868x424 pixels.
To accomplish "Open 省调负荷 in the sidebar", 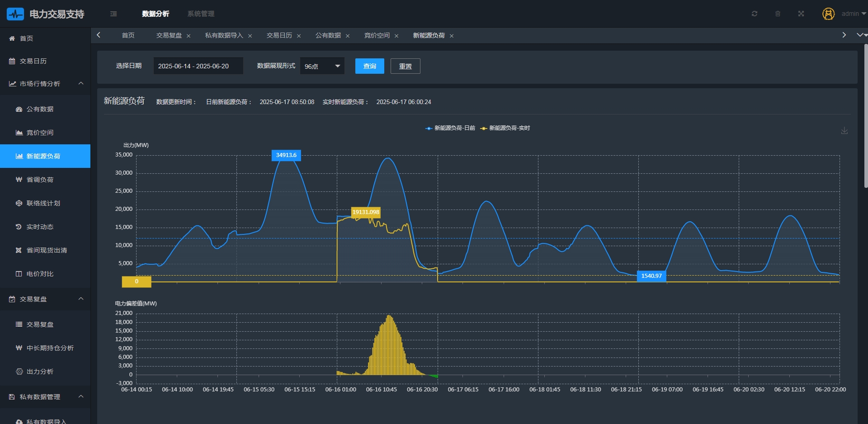I will tap(45, 180).
